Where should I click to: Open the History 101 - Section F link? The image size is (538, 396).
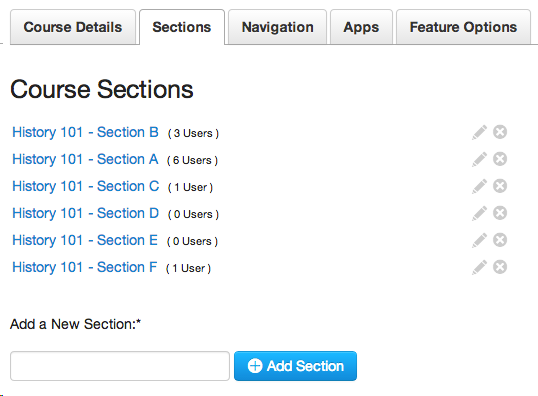[x=84, y=267]
